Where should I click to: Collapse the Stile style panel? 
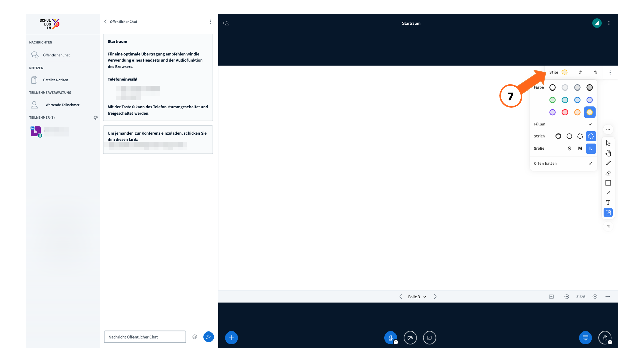click(x=558, y=72)
